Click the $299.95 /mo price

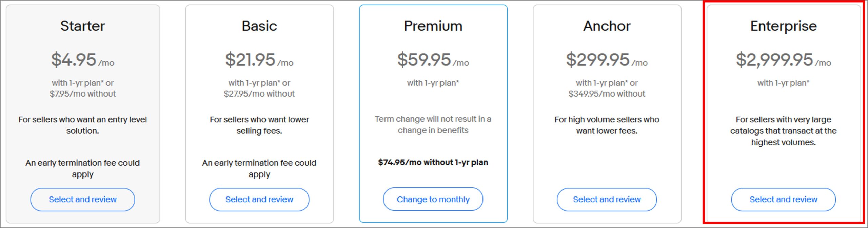coord(607,60)
